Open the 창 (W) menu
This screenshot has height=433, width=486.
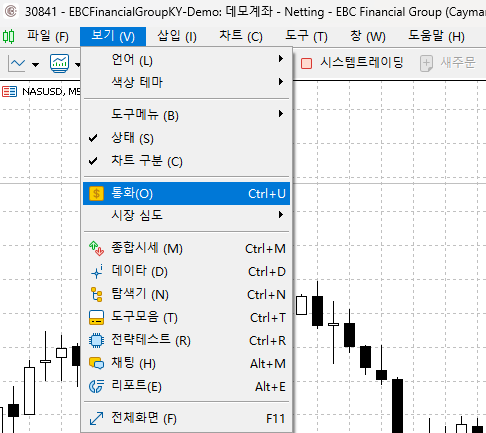point(368,36)
